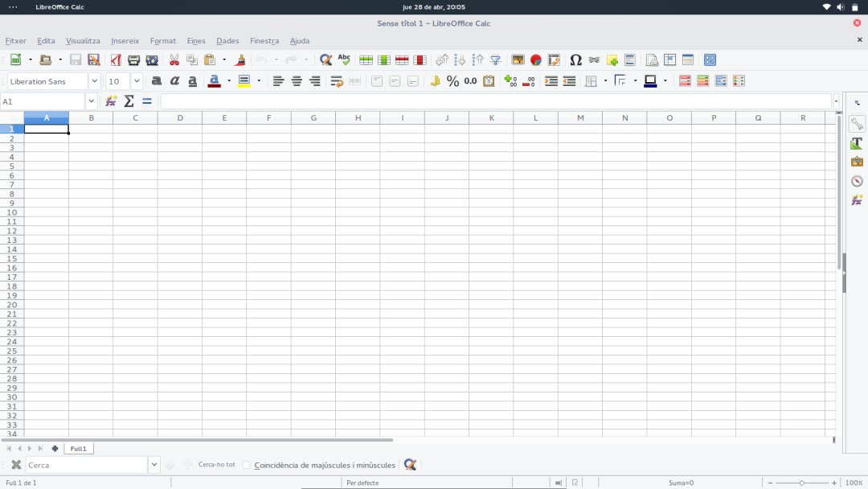Open the spellcheck Abc tool
Image resolution: width=868 pixels, height=489 pixels.
(x=344, y=60)
